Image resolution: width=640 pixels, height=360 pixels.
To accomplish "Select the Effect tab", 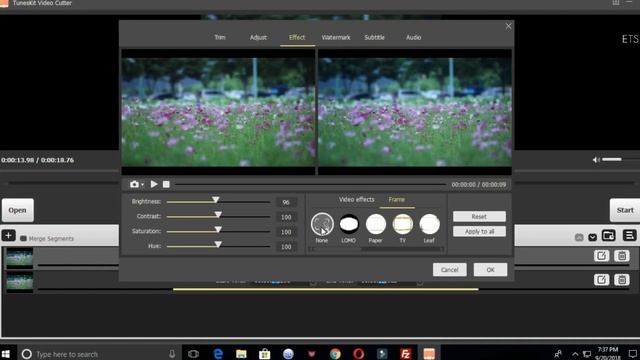I will pyautogui.click(x=297, y=37).
